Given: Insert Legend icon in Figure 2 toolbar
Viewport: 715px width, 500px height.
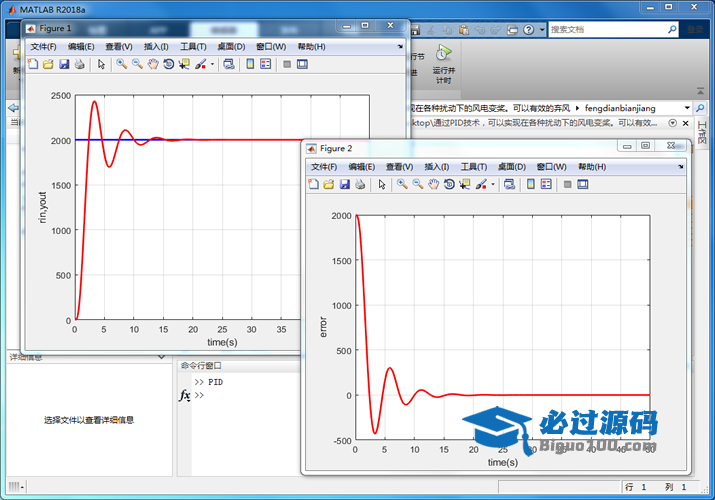Looking at the screenshot, I should [546, 184].
